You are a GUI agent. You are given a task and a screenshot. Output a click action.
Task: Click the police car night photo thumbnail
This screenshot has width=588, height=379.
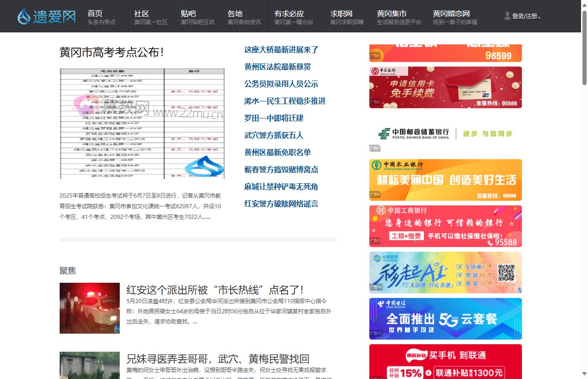click(89, 308)
